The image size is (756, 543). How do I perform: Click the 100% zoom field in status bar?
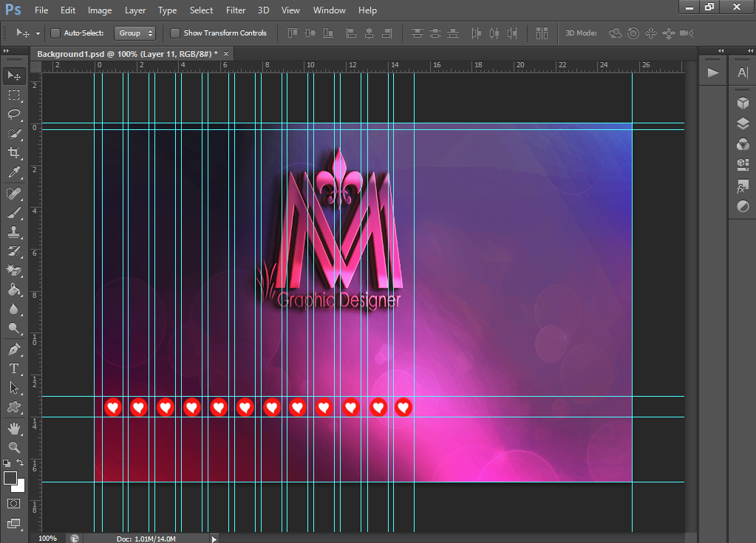click(x=48, y=539)
